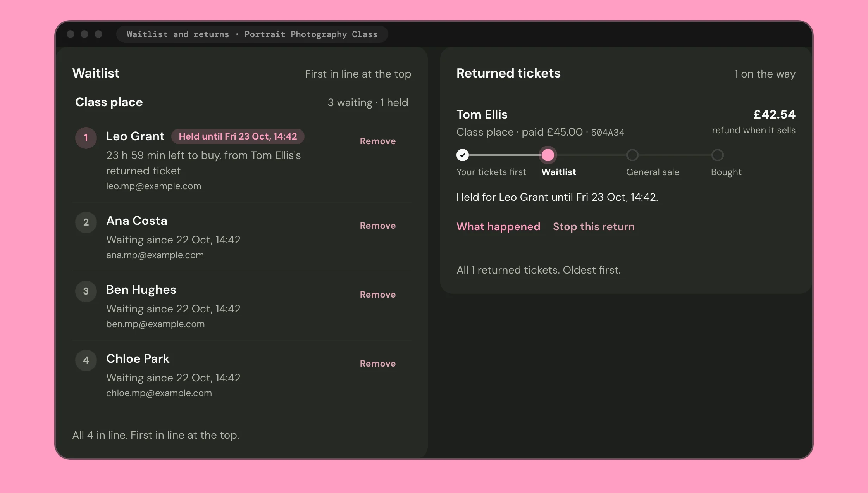868x493 pixels.
Task: Click the name Chloe Park
Action: (138, 359)
